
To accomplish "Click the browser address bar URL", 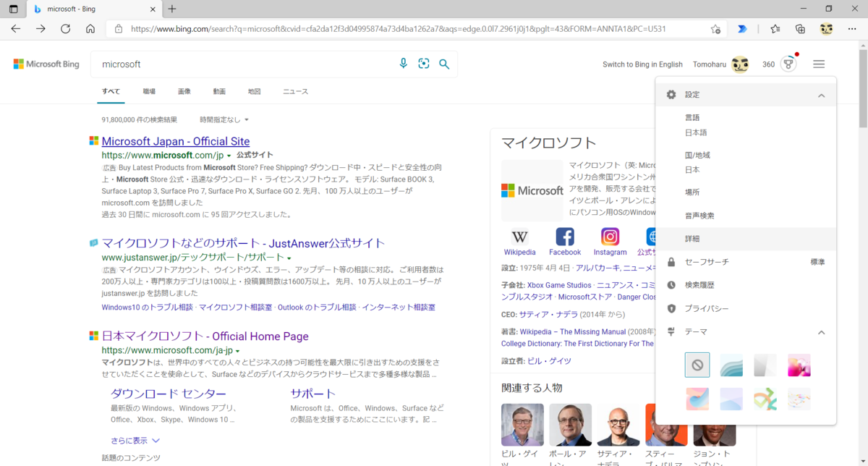I will click(399, 29).
